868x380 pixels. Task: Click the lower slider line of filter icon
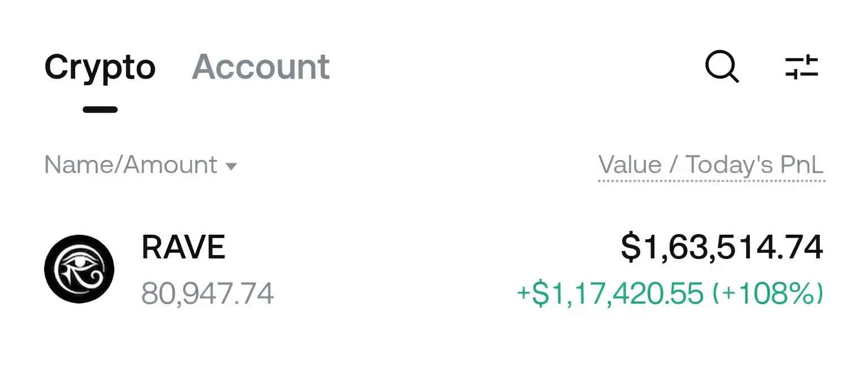pos(802,74)
